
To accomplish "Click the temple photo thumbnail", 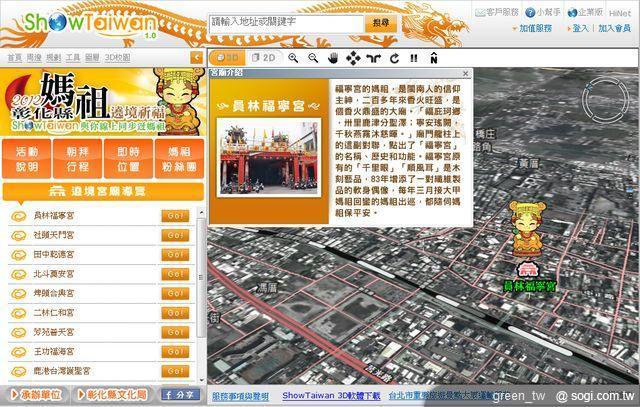I will click(x=269, y=158).
